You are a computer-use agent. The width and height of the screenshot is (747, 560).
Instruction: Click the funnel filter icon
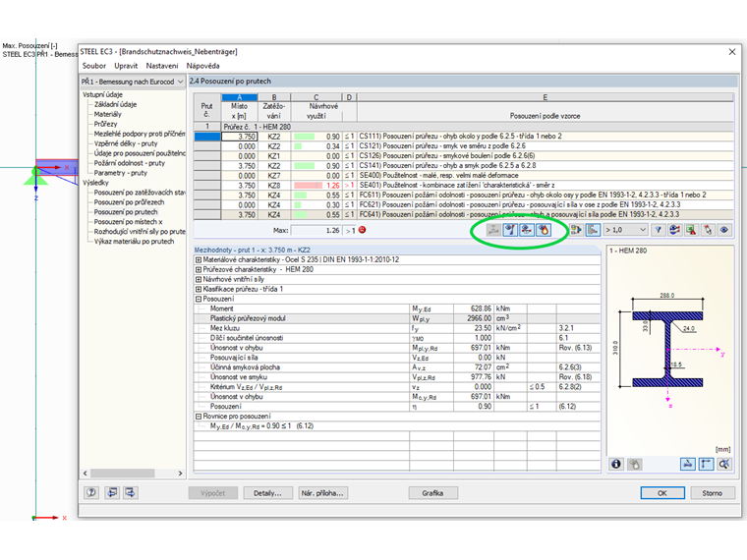(658, 230)
